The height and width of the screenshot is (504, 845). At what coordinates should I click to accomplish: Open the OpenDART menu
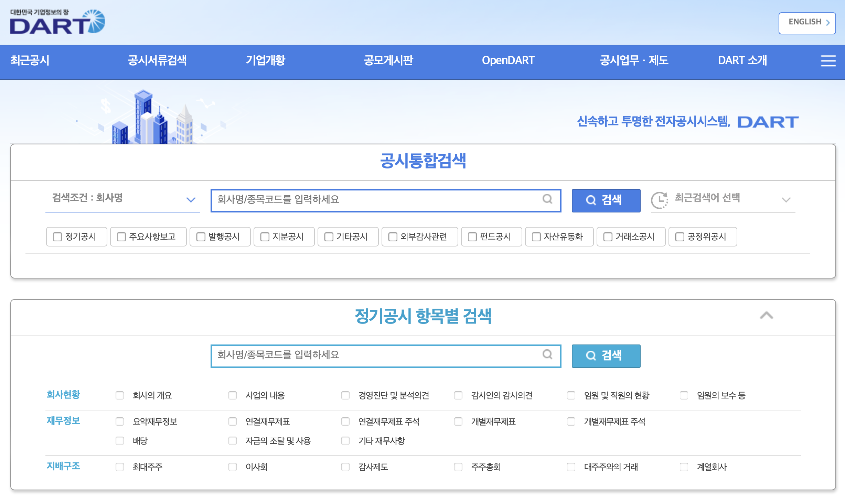508,61
